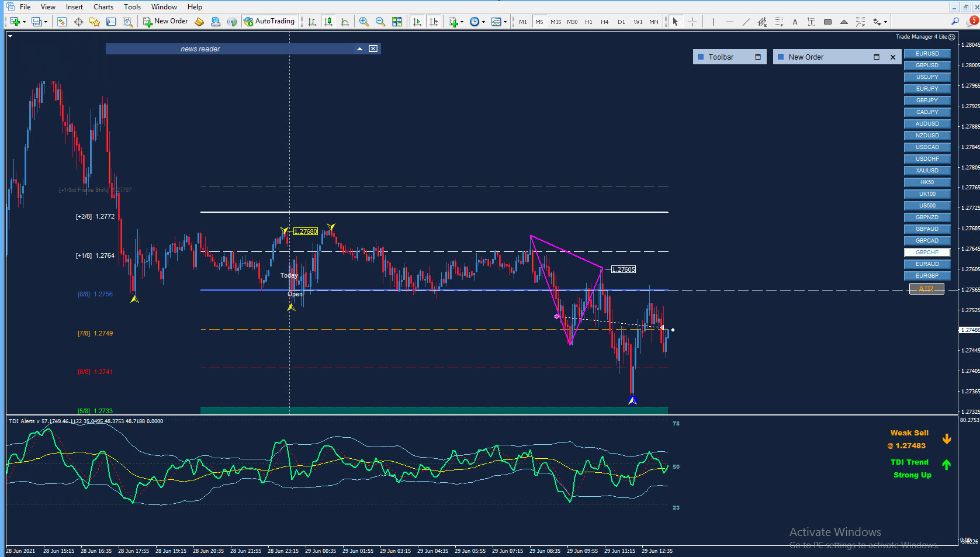Select the H1 timeframe
This screenshot has width=980, height=557.
tap(588, 22)
